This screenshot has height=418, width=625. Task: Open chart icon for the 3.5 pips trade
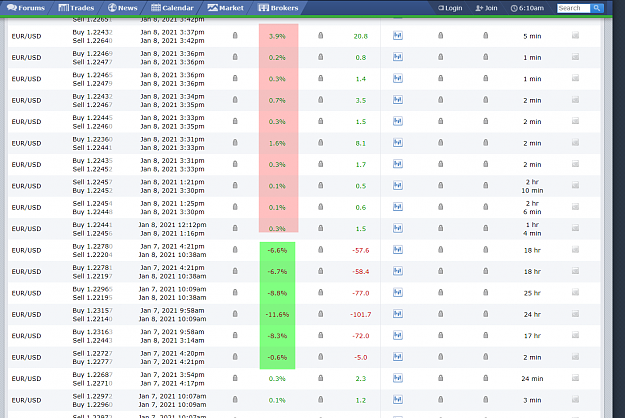[398, 100]
